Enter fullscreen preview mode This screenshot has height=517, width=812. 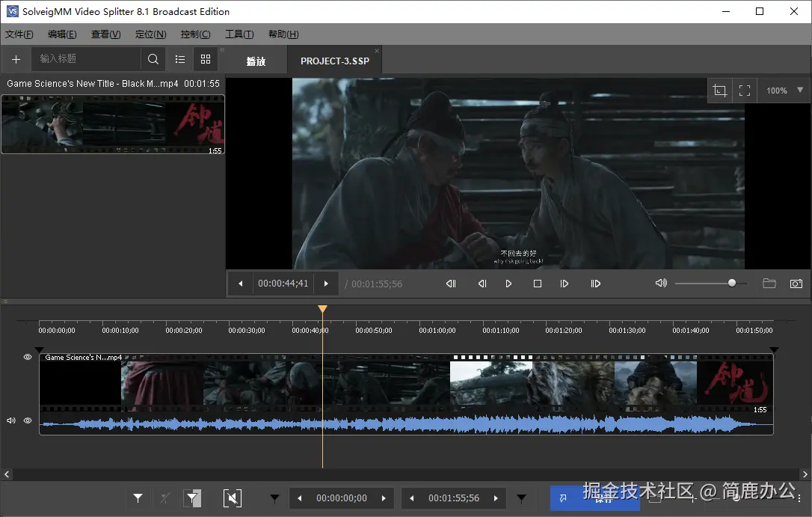pyautogui.click(x=745, y=91)
